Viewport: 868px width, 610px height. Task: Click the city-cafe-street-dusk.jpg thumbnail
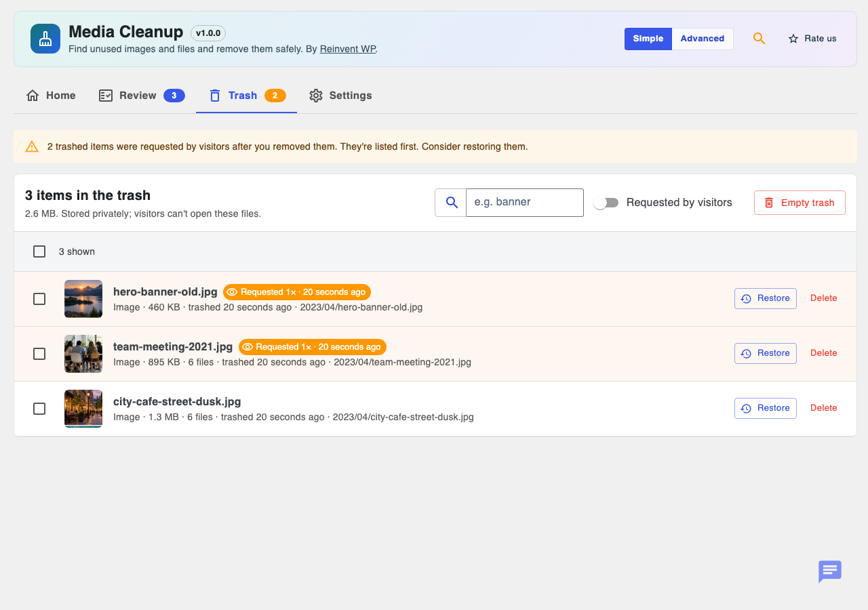click(83, 409)
